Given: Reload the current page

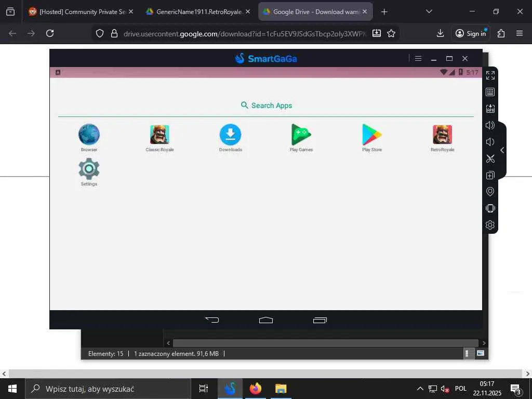Looking at the screenshot, I should pyautogui.click(x=50, y=33).
